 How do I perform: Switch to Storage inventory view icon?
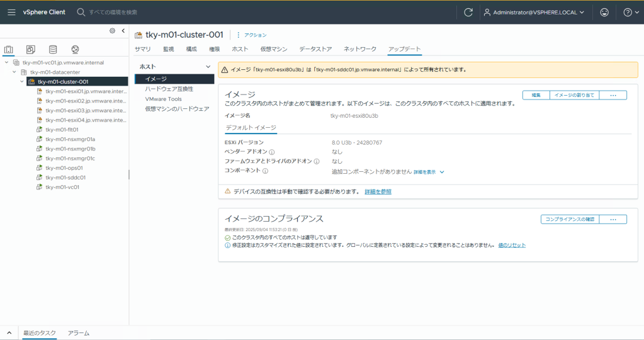click(x=53, y=49)
